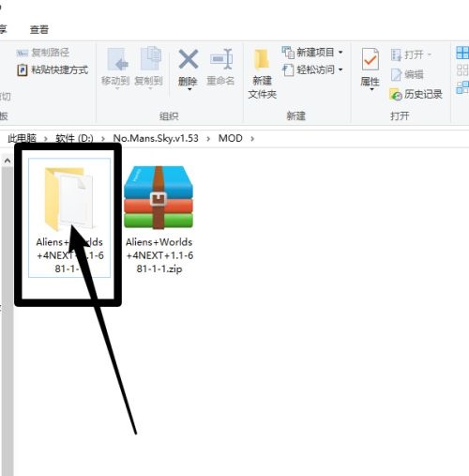Click the MOD breadcrumb in address bar

[x=231, y=138]
